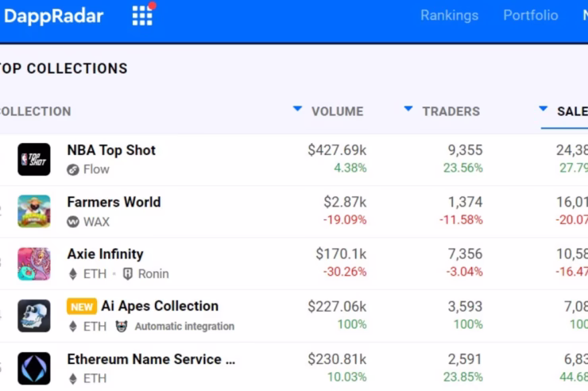This screenshot has height=391, width=588.
Task: Sort table by Sales column
Action: (572, 111)
